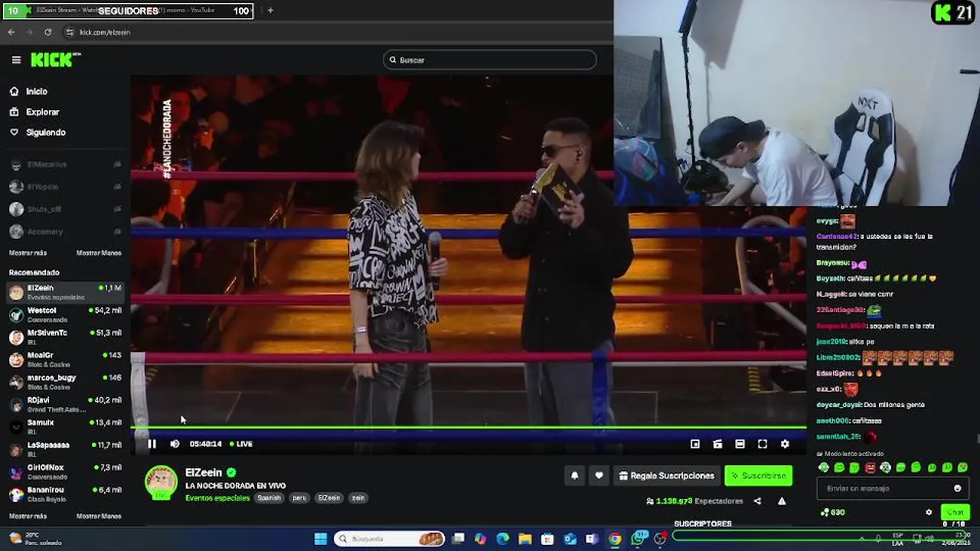Open ElMacarius followed channel
Image resolution: width=980 pixels, height=551 pixels.
coord(65,165)
